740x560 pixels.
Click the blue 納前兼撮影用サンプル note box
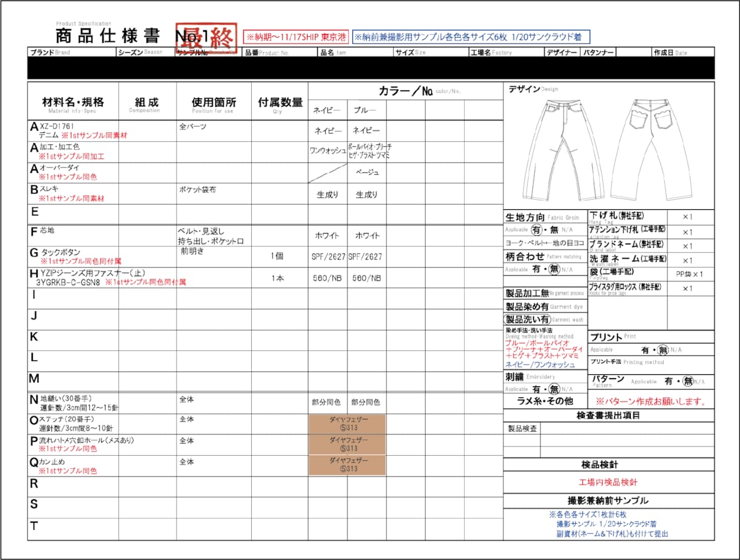(x=471, y=37)
